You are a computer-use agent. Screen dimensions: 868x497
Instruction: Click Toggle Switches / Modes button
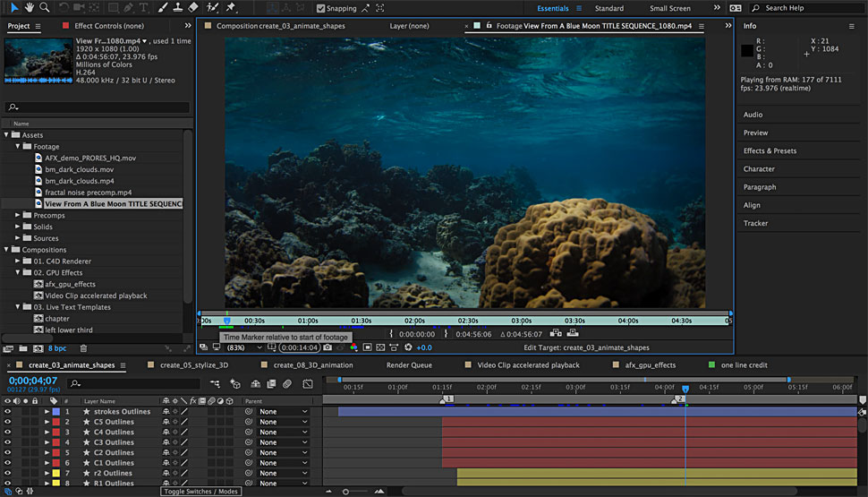(201, 492)
